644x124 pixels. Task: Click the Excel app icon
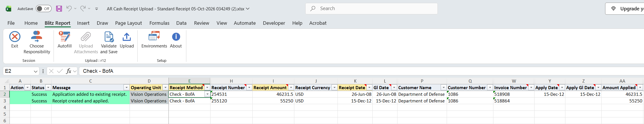click(9, 9)
